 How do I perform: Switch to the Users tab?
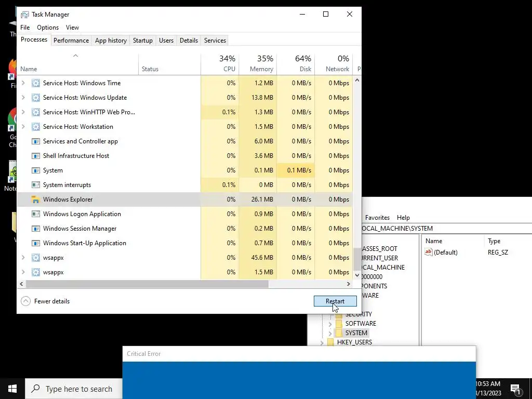pos(166,41)
